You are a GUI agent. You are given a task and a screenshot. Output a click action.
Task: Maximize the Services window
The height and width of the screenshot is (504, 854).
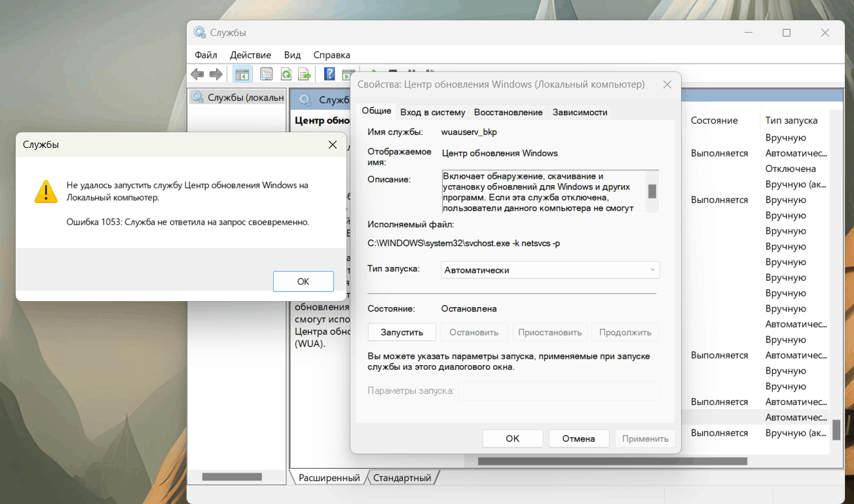787,33
